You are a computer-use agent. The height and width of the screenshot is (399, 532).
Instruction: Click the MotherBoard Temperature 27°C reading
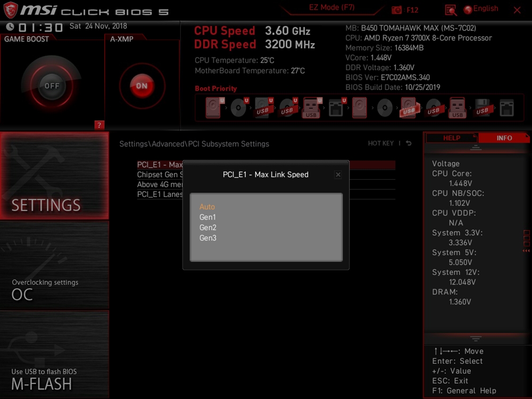[250, 71]
